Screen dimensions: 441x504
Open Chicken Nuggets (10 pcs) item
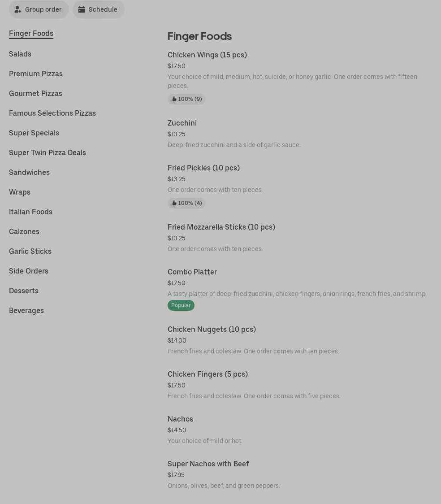[212, 329]
